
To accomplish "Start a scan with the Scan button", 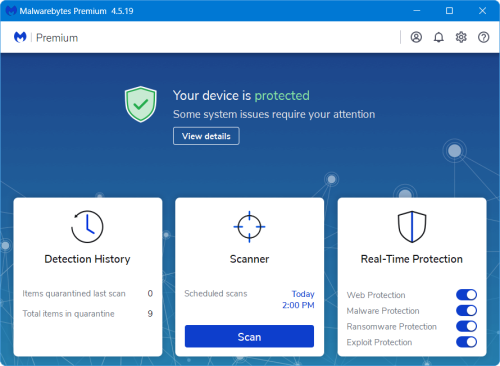I will point(249,336).
